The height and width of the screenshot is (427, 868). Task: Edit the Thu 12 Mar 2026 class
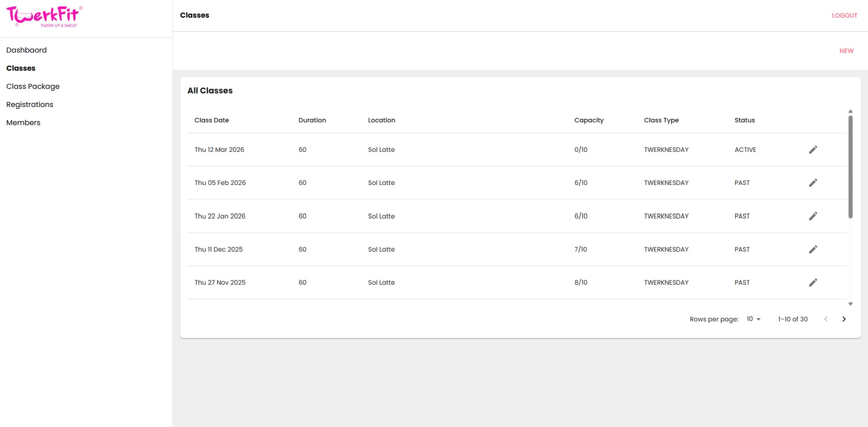click(x=813, y=149)
